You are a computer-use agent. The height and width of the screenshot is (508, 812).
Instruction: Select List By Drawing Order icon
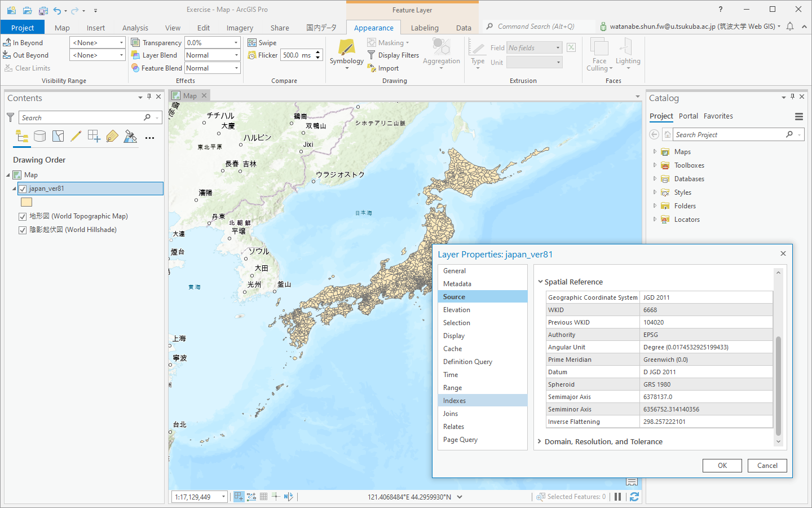pos(22,136)
